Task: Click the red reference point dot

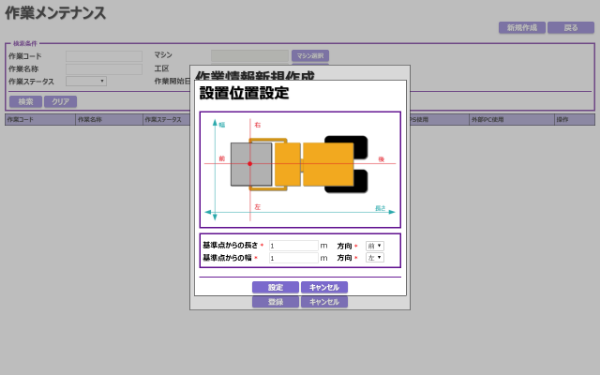Action: 249,164
